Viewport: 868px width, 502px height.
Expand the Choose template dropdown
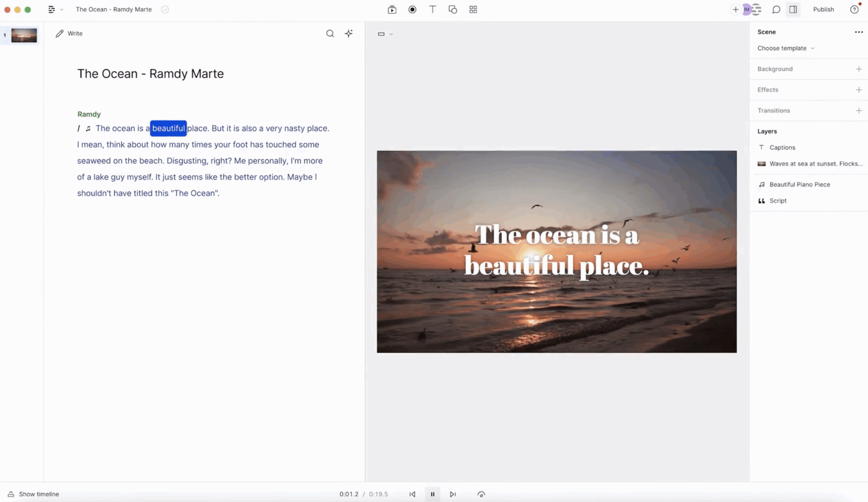pyautogui.click(x=785, y=48)
